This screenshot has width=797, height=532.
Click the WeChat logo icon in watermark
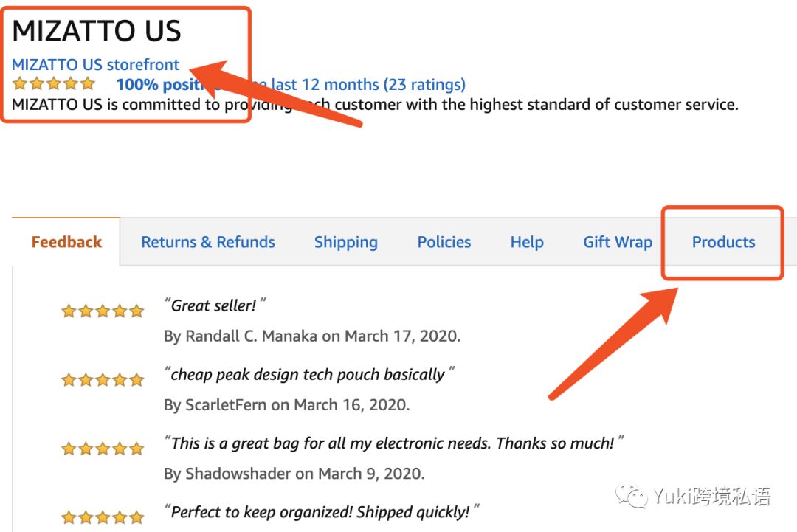[x=633, y=496]
